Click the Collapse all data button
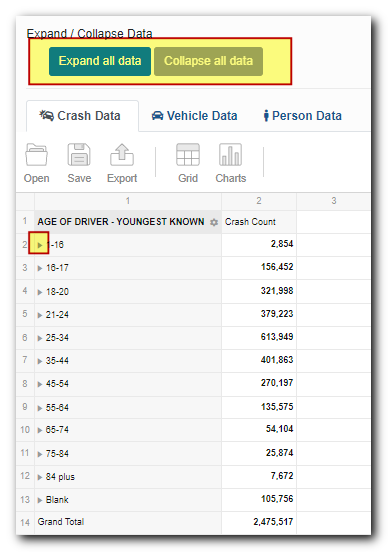Image resolution: width=388 pixels, height=552 pixels. point(208,61)
